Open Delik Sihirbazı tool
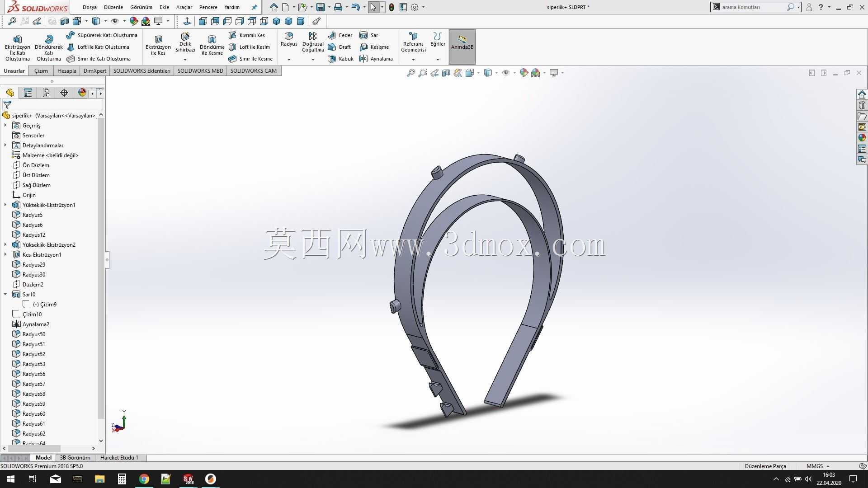Viewport: 868px width, 488px height. click(x=185, y=42)
